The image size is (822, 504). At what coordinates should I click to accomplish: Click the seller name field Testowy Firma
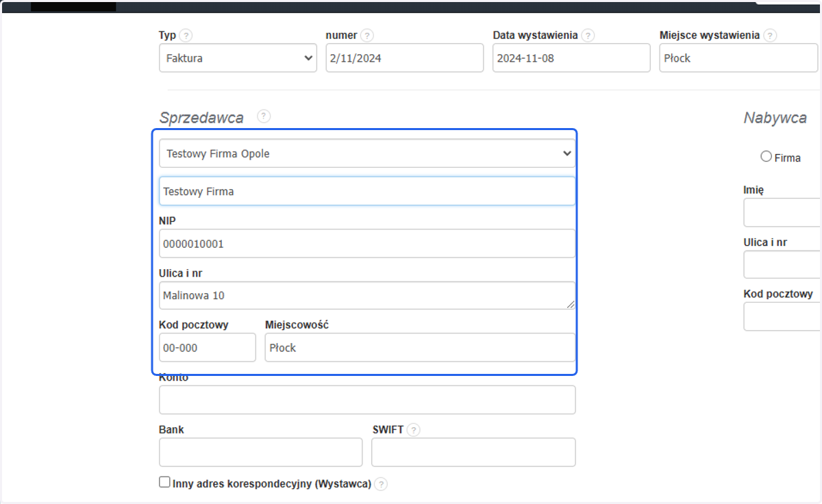pyautogui.click(x=367, y=192)
